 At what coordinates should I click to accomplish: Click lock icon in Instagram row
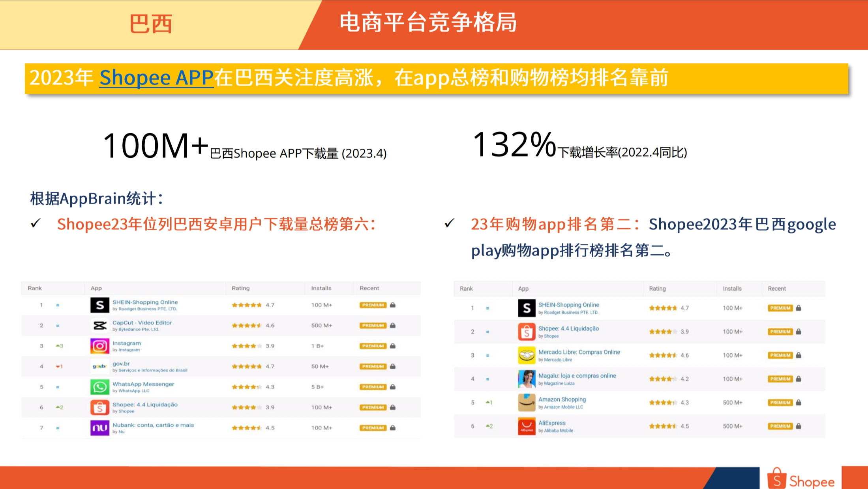pos(393,346)
